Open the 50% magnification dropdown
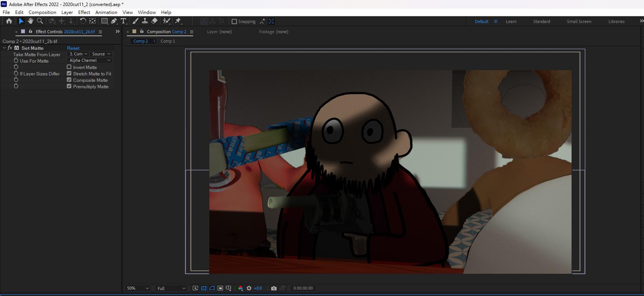This screenshot has height=296, width=644. [x=138, y=288]
